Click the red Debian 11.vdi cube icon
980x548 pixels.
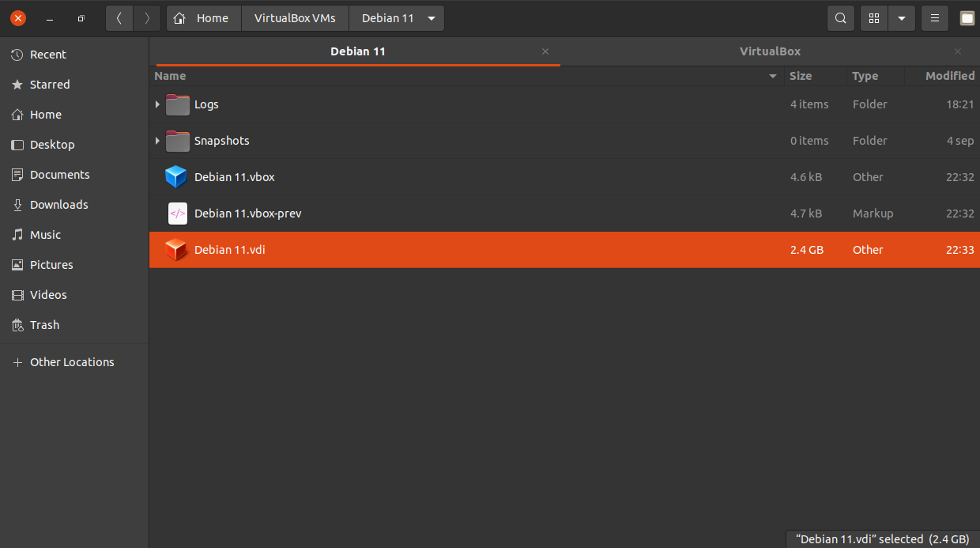point(176,250)
